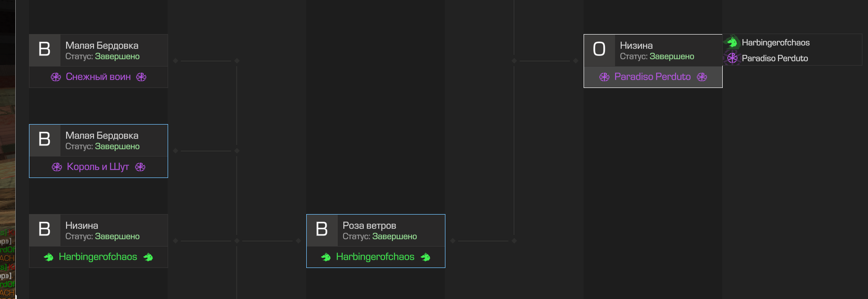
Task: Click the green dragon icon right of Harbingerofchaos in the Роза ветров card
Action: [426, 257]
